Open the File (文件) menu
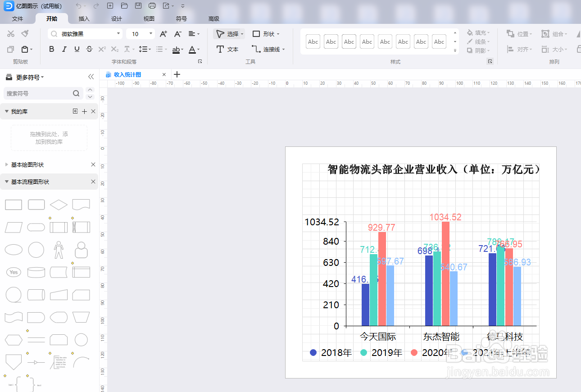Viewport: 581px width, 392px height. pyautogui.click(x=18, y=18)
